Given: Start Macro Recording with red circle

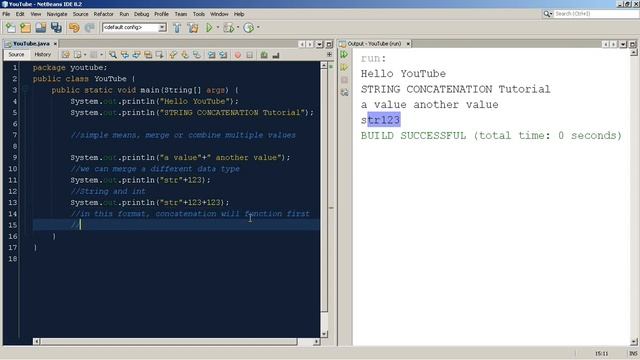Looking at the screenshot, I should (238, 55).
